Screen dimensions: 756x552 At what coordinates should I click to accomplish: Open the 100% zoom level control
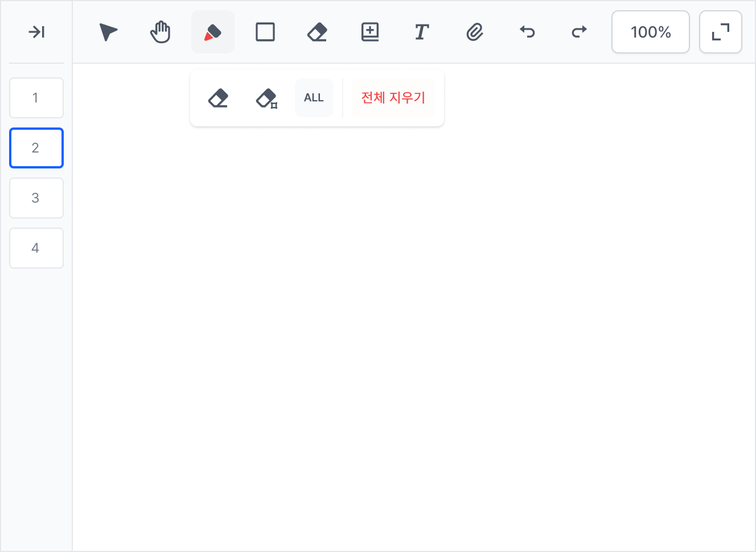click(651, 32)
